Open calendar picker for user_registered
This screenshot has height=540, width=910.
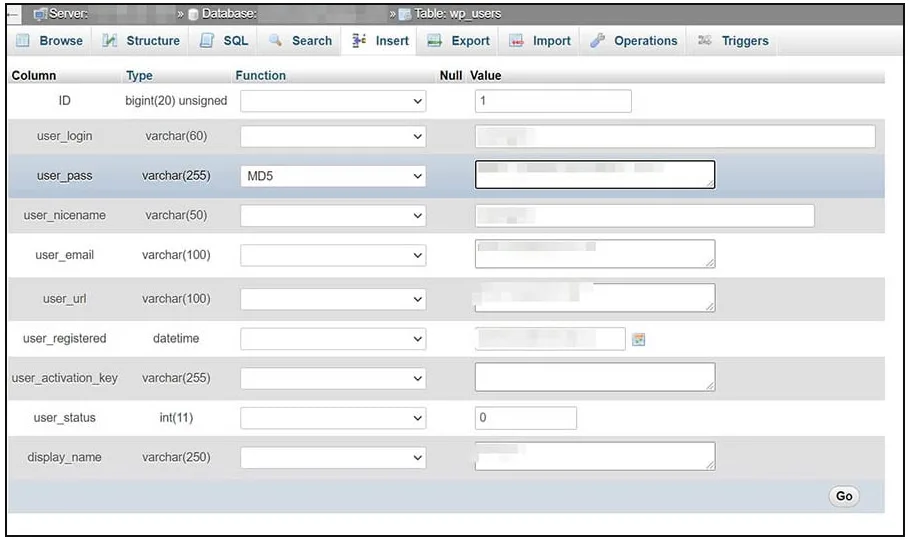638,339
